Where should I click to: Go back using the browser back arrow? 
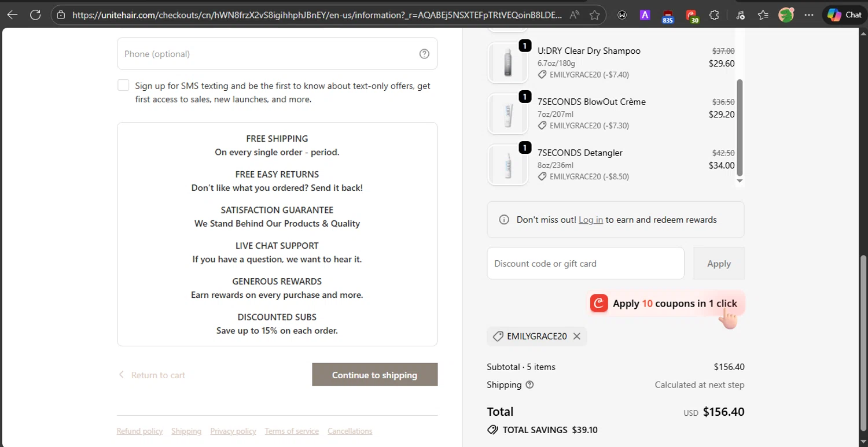pos(12,15)
